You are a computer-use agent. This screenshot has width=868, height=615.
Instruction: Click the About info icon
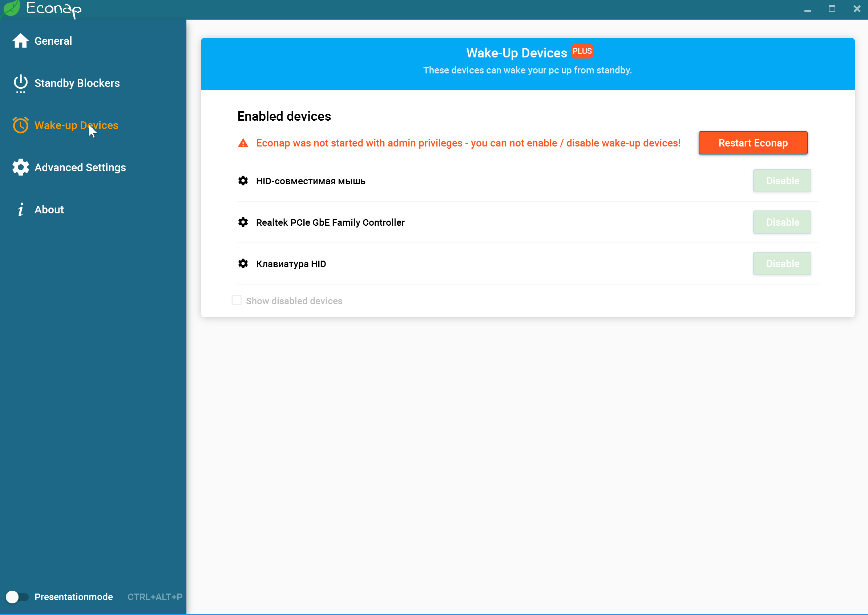(20, 209)
